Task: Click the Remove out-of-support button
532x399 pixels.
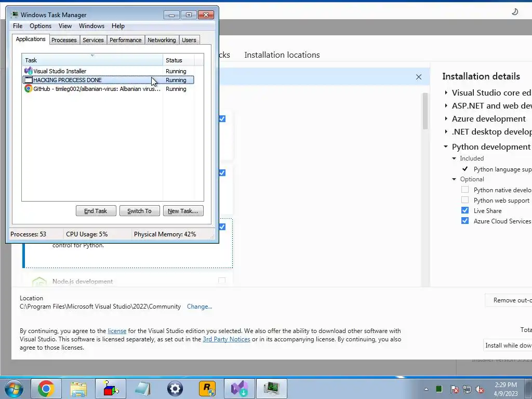Action: pyautogui.click(x=509, y=300)
